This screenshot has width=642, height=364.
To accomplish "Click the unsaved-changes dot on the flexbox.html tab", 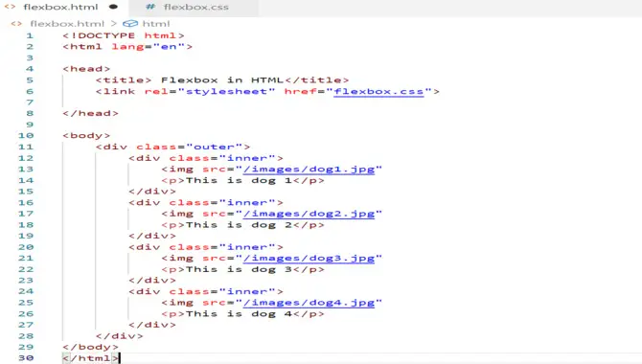I will 113,7.
